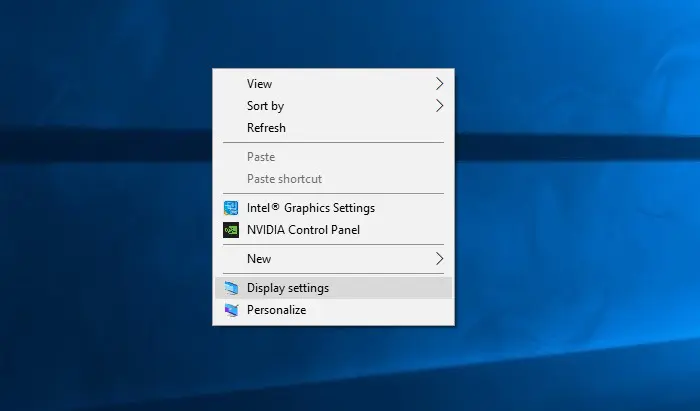Click the Paste shortcut entry
Viewport: 700px width, 411px height.
(x=333, y=179)
